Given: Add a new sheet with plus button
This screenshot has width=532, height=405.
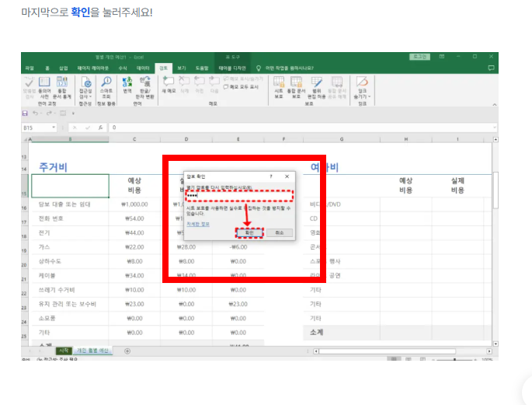Looking at the screenshot, I should pos(127,351).
